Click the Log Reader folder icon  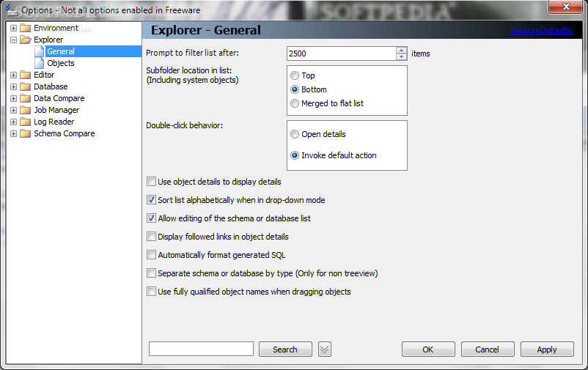[x=25, y=122]
